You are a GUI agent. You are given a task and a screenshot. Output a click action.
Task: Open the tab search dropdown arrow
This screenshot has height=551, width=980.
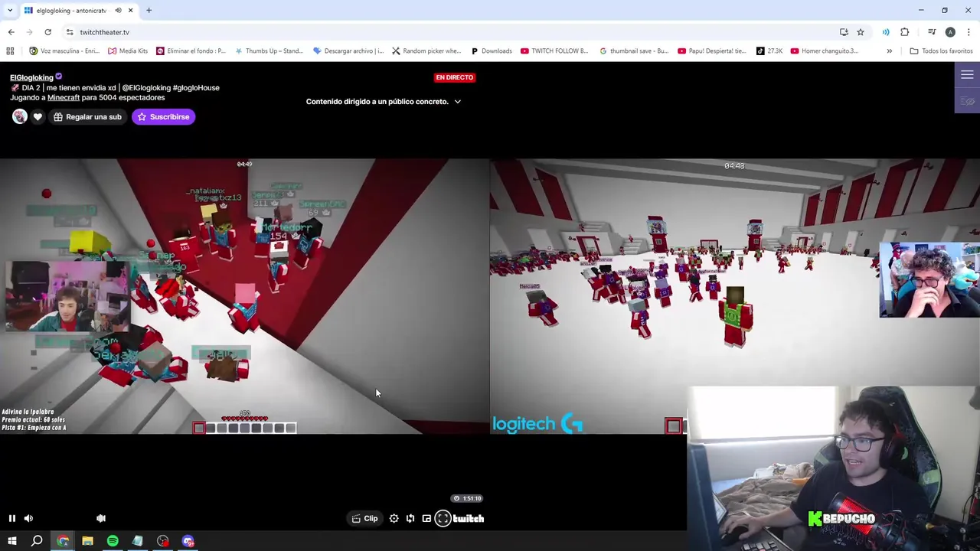pyautogui.click(x=9, y=10)
